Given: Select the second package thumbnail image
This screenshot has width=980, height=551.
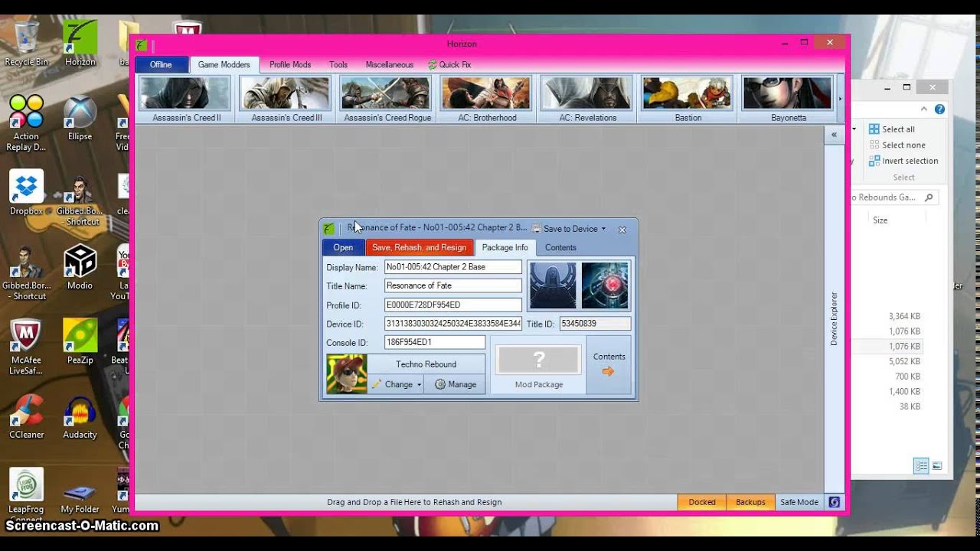Looking at the screenshot, I should 605,285.
